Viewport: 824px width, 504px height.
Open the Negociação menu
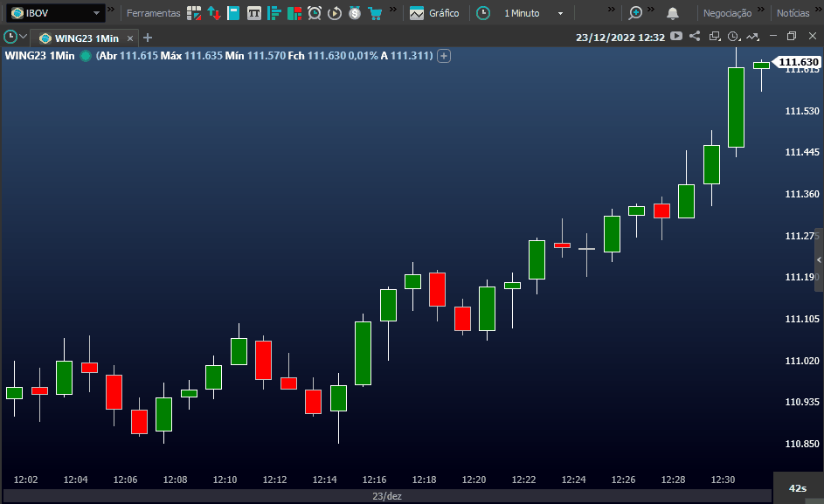pyautogui.click(x=727, y=13)
